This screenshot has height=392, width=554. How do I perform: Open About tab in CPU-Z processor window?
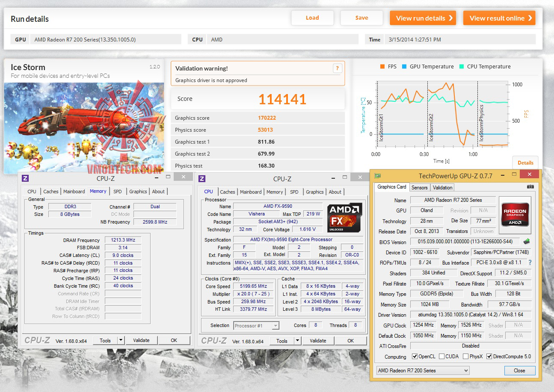(335, 192)
